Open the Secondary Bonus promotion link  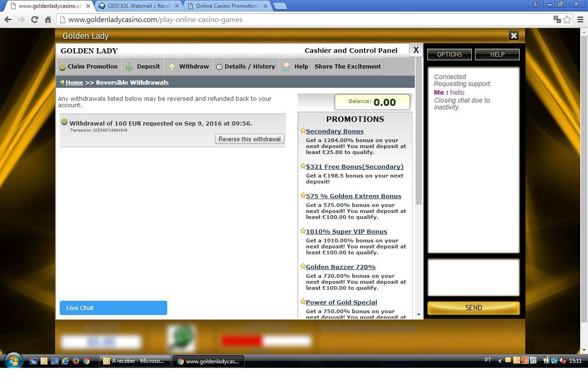click(334, 131)
